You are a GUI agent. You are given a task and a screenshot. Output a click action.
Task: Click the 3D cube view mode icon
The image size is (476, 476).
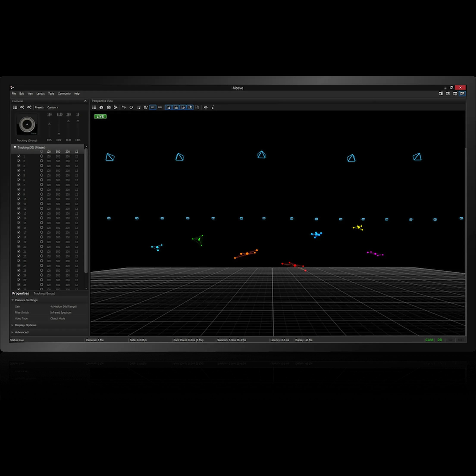102,107
